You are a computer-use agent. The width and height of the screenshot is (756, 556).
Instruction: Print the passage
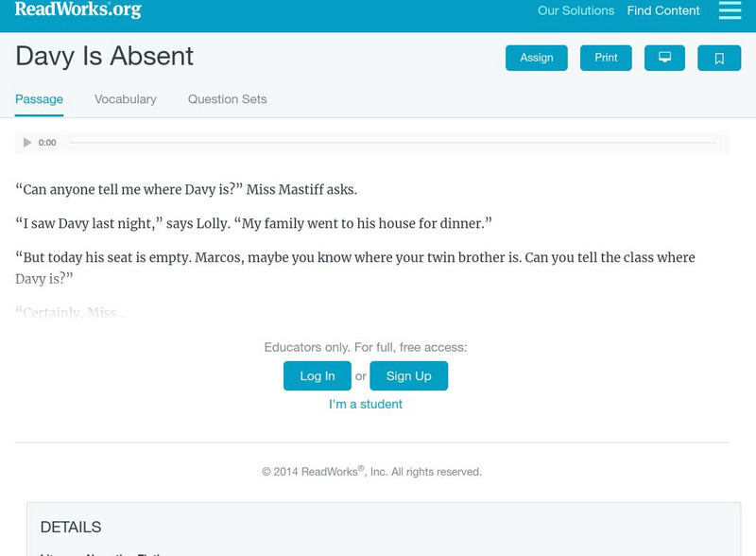(x=606, y=58)
